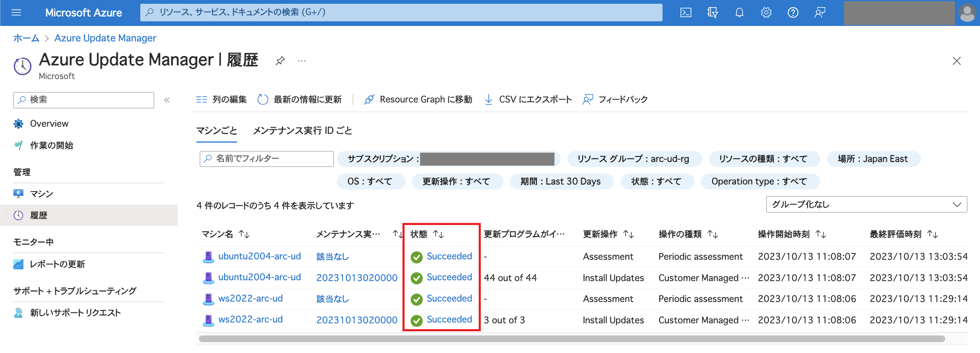This screenshot has width=980, height=353.
Task: Open the feedback icon in top bar
Action: point(820,13)
